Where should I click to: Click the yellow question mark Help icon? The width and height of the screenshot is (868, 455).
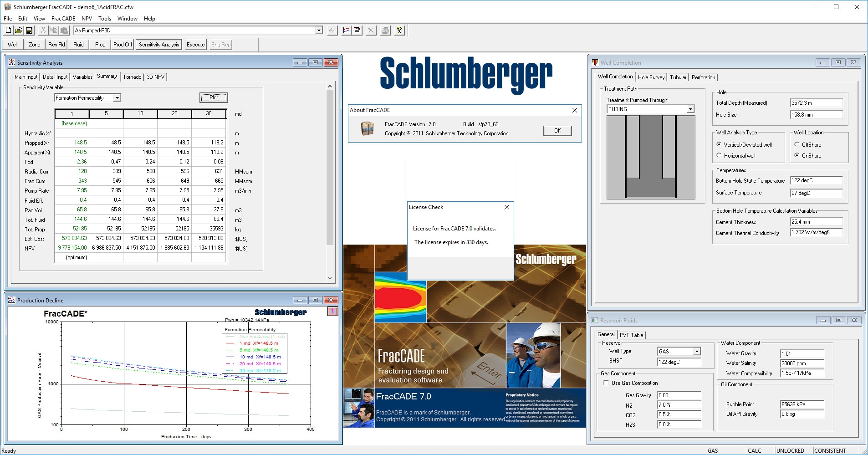click(399, 31)
